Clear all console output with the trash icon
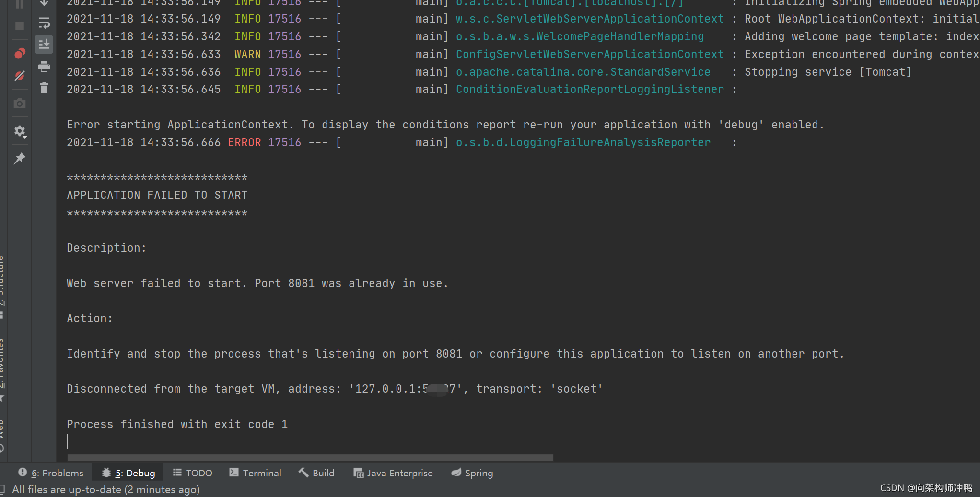 point(44,88)
